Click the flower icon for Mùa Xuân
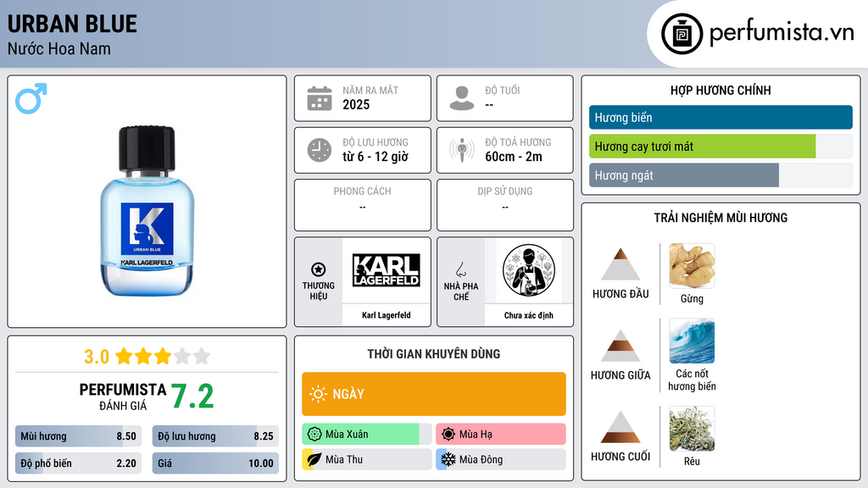The image size is (868, 488). pyautogui.click(x=314, y=435)
